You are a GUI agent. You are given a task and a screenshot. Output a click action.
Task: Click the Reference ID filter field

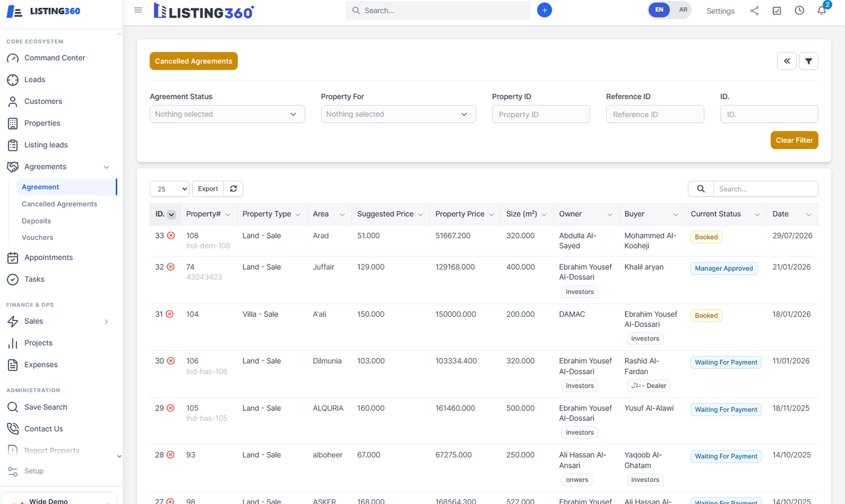point(655,114)
